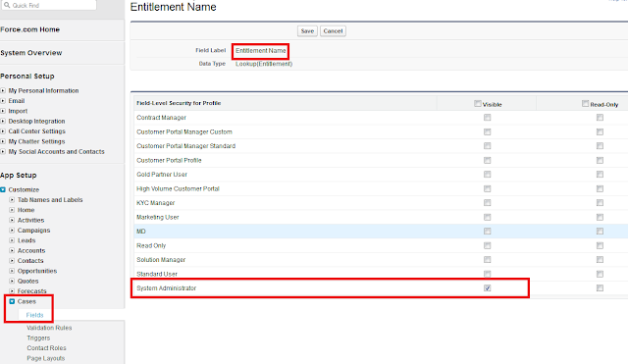Check Visible for Customer Portal Manager Custom
This screenshot has height=364, width=628.
[487, 131]
